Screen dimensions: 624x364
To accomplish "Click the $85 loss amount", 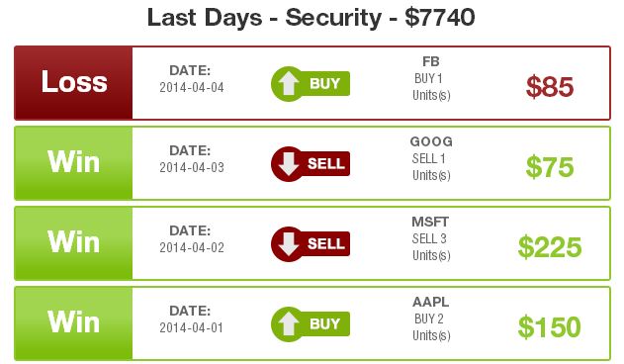I will click(550, 87).
